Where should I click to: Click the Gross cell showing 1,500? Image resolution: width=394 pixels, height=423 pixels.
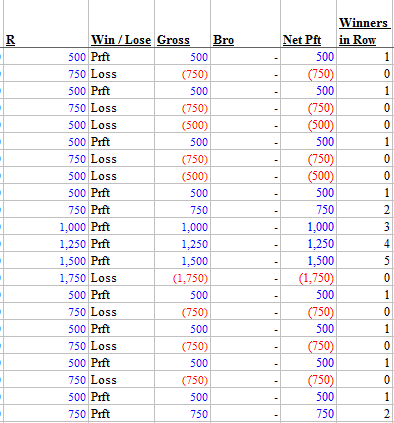[x=182, y=261]
